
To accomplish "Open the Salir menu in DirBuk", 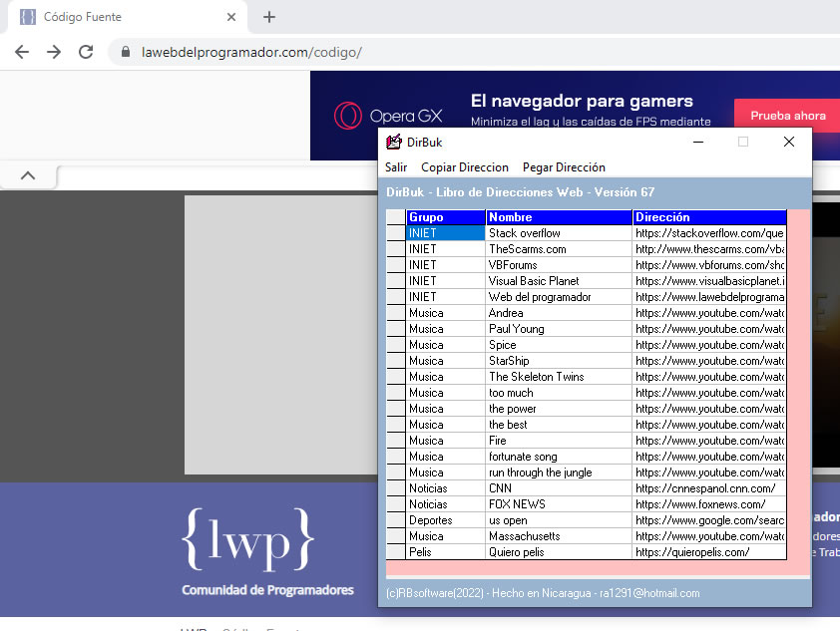I will point(396,167).
